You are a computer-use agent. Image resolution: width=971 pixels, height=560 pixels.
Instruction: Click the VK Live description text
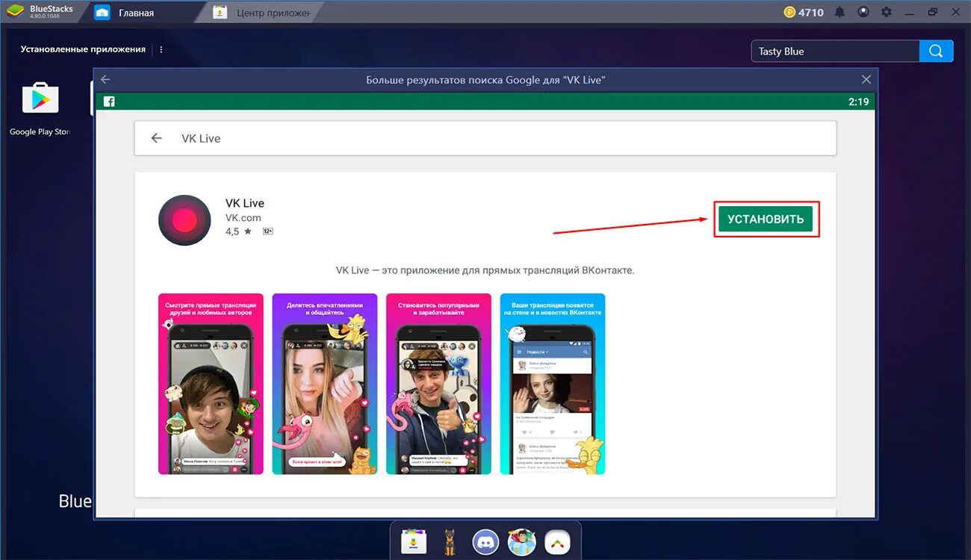click(485, 270)
